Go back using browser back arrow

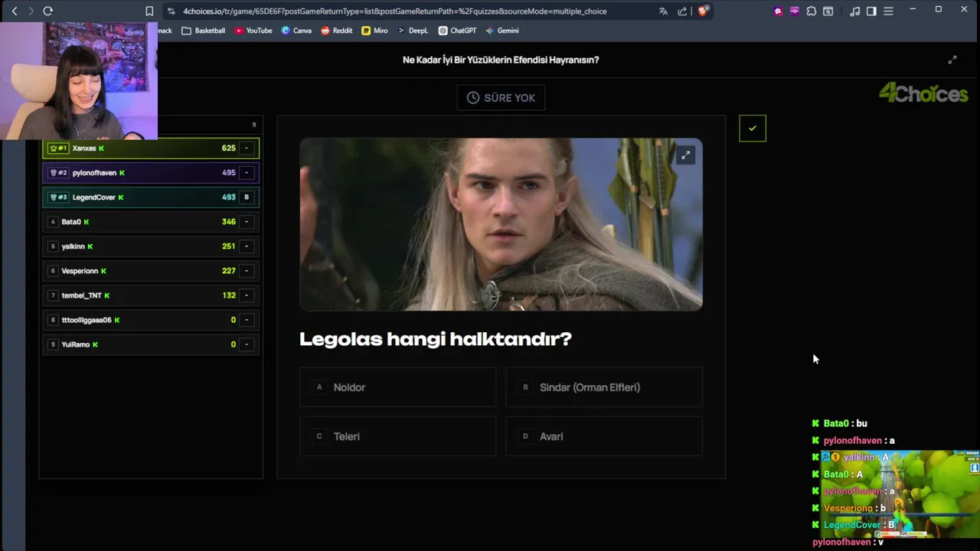point(14,11)
